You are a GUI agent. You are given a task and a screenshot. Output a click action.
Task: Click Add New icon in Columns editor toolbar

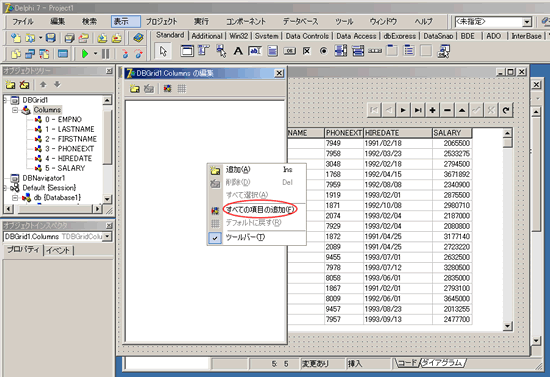(x=135, y=89)
